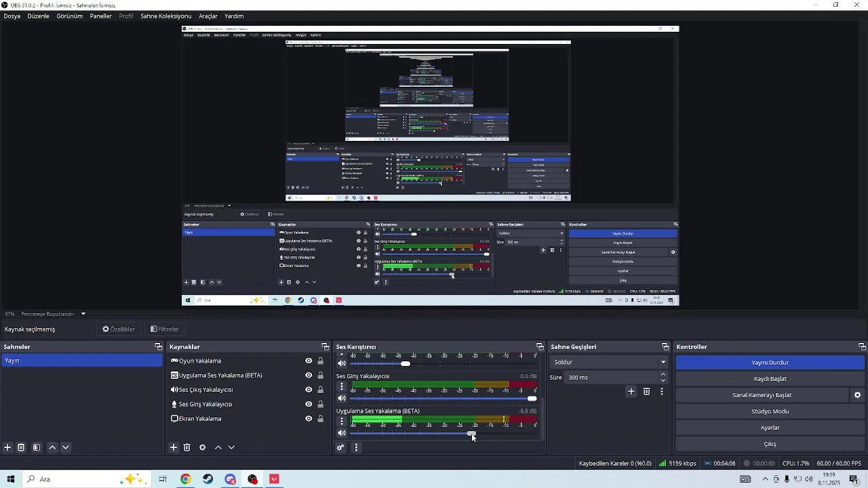Click OBS icon in Windows taskbar
The image size is (868, 488).
coord(253,479)
